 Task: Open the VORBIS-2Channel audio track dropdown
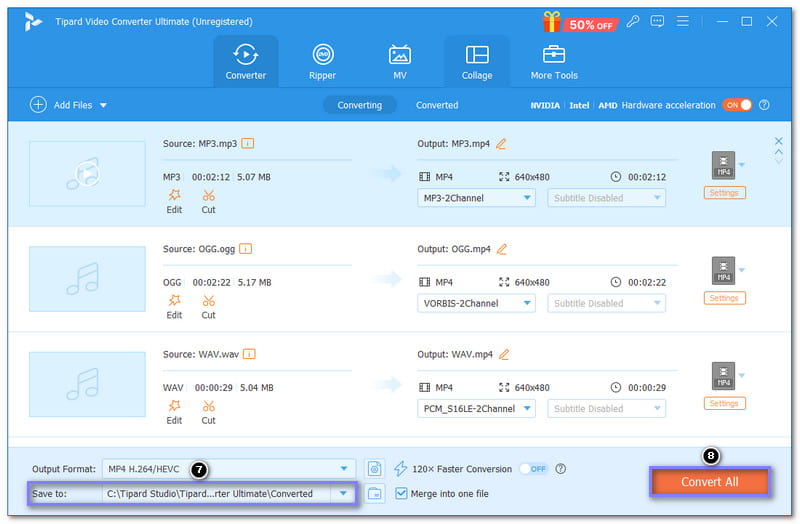pos(476,303)
